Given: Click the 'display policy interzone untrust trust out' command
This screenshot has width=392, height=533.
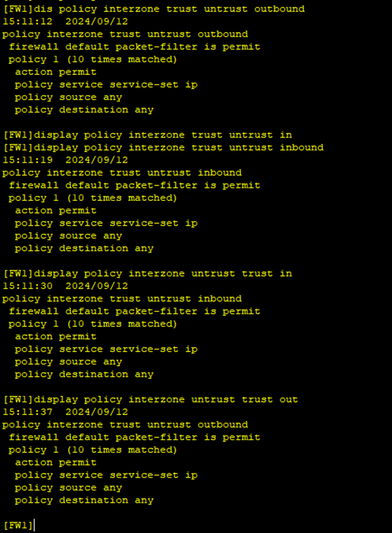Looking at the screenshot, I should (x=151, y=399).
